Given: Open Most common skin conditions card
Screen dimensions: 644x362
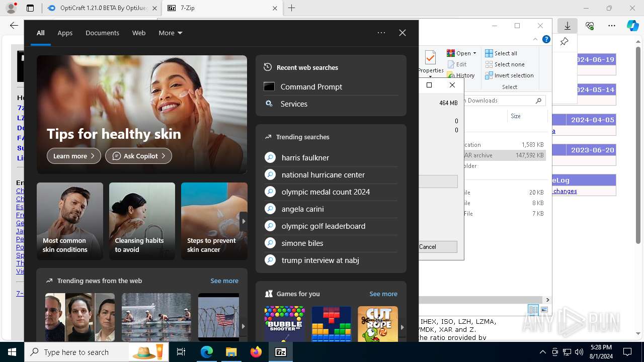Looking at the screenshot, I should pyautogui.click(x=70, y=221).
